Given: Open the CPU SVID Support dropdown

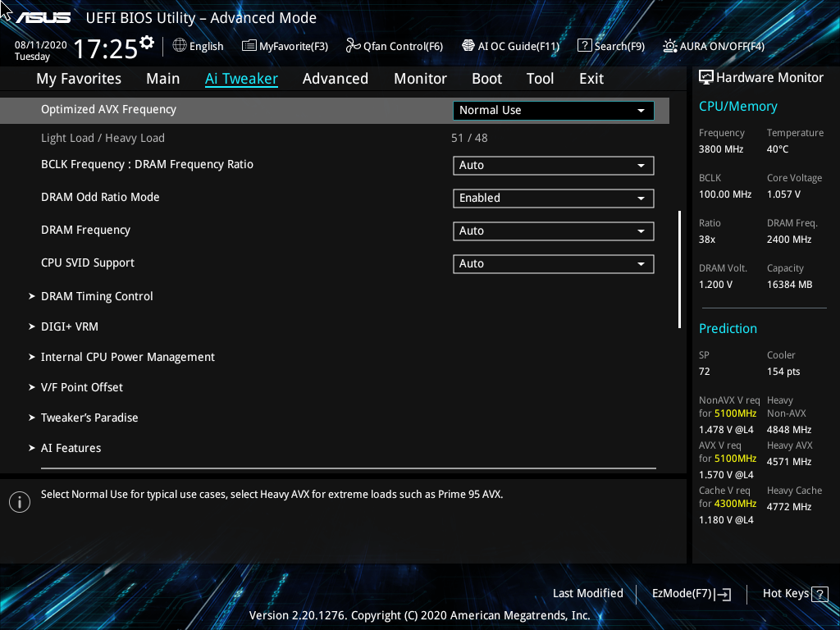Looking at the screenshot, I should 554,263.
